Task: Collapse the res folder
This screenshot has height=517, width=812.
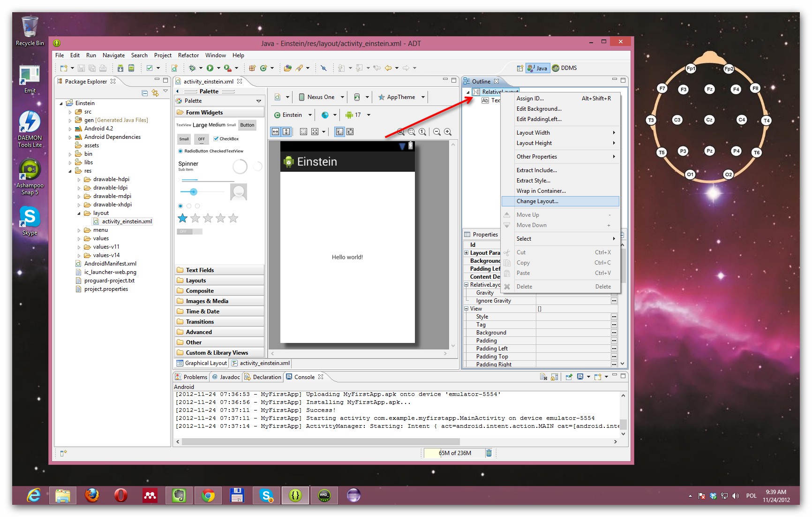Action: point(70,171)
